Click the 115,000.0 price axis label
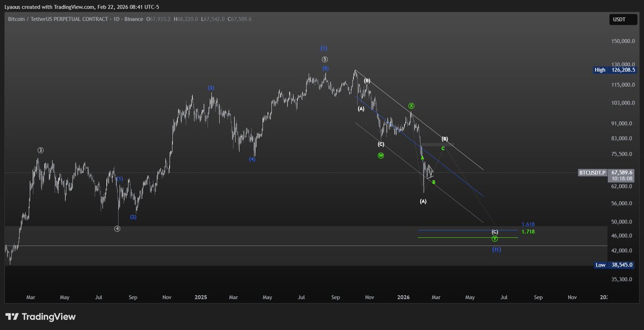The image size is (644, 330). (623, 85)
